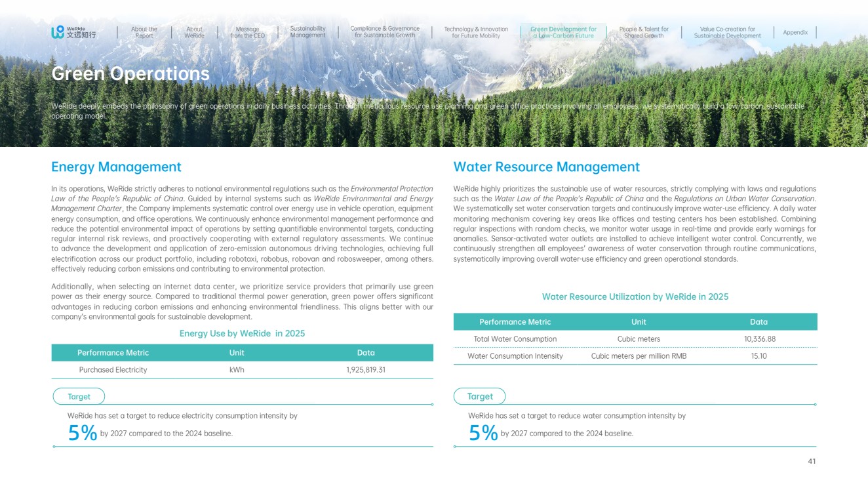Jump to Technology & Innovation for Future Mobility
868x490 pixels.
pyautogui.click(x=476, y=32)
